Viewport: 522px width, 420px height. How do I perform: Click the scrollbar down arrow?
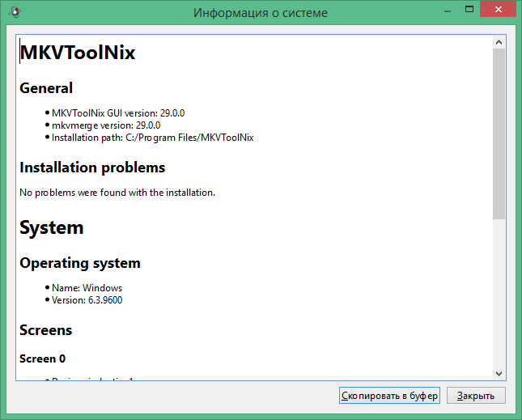point(499,373)
